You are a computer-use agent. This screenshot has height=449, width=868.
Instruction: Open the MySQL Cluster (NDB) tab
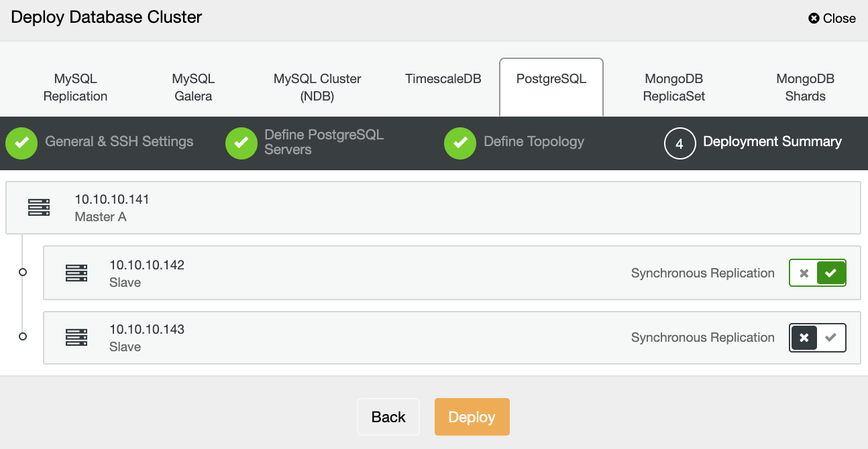coord(317,87)
